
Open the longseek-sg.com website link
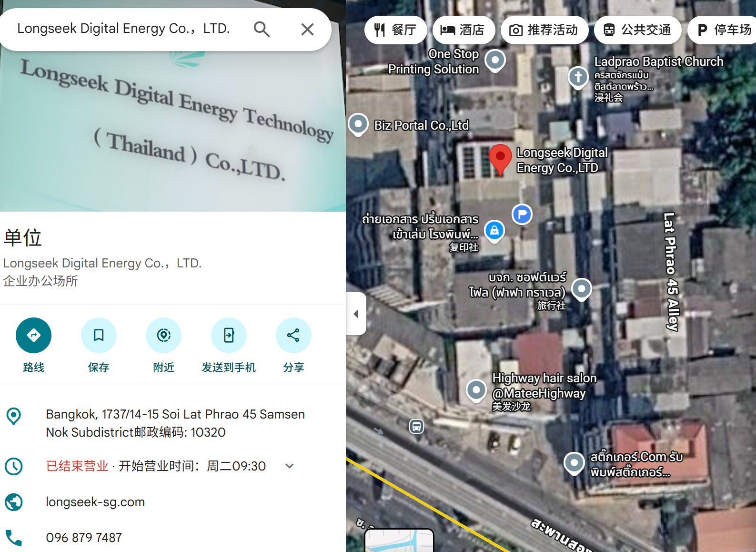tap(95, 502)
